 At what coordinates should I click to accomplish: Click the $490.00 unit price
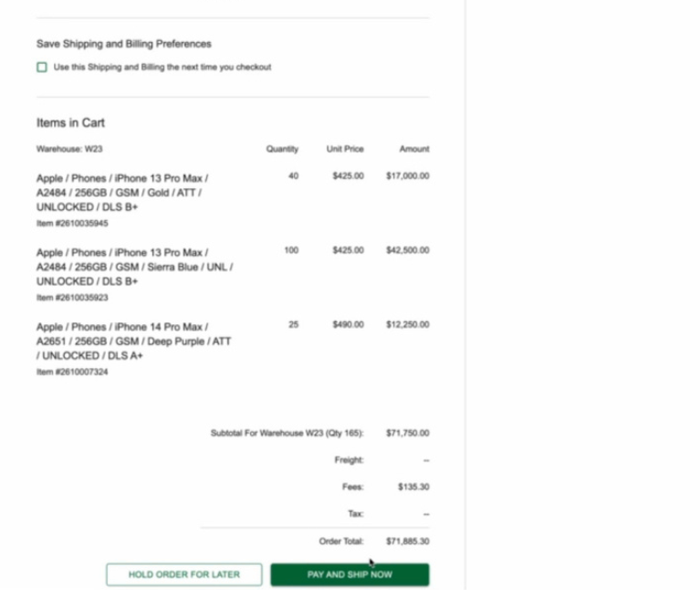(x=348, y=324)
